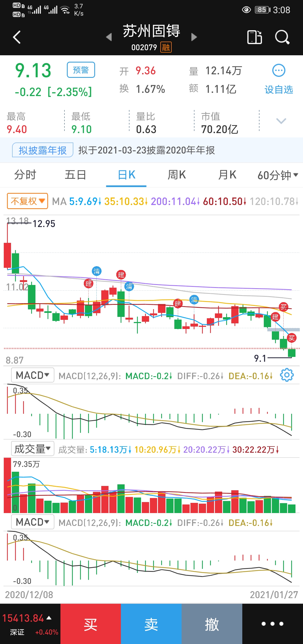Tap red 买 marker near the 9.1 low

(292, 338)
